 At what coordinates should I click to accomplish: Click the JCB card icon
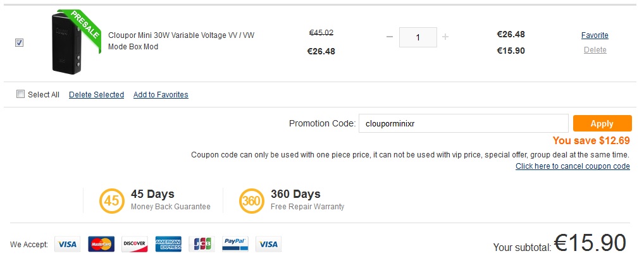pyautogui.click(x=202, y=244)
